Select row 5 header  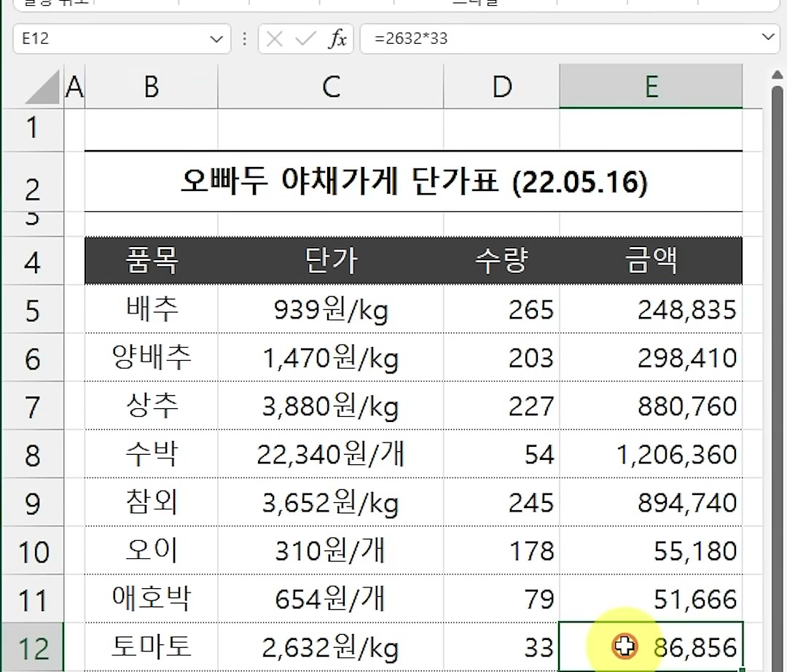pyautogui.click(x=32, y=308)
